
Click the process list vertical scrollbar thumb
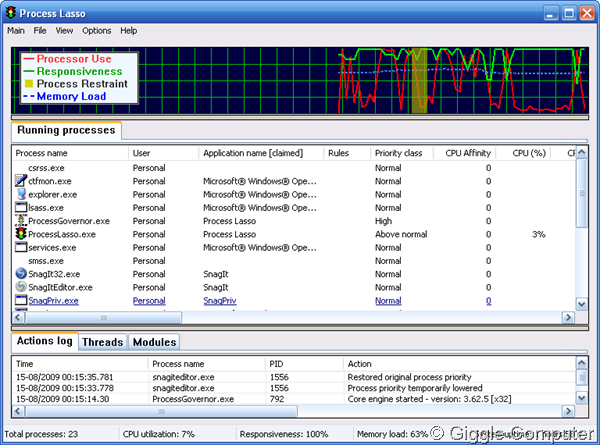582,193
